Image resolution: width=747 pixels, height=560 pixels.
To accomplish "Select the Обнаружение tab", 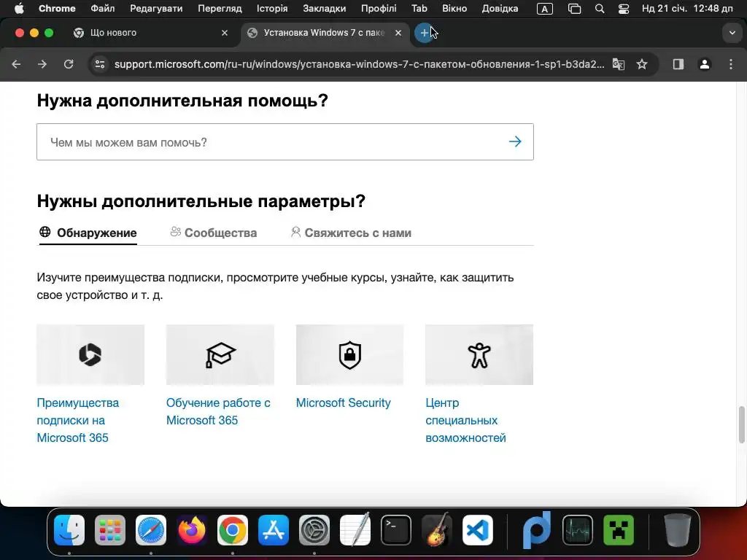I will point(88,233).
